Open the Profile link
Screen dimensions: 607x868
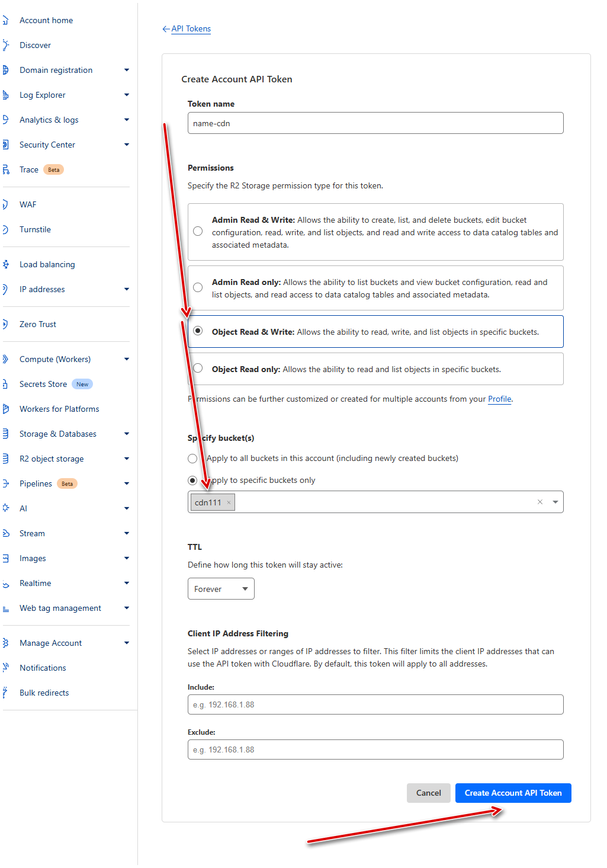tap(499, 399)
